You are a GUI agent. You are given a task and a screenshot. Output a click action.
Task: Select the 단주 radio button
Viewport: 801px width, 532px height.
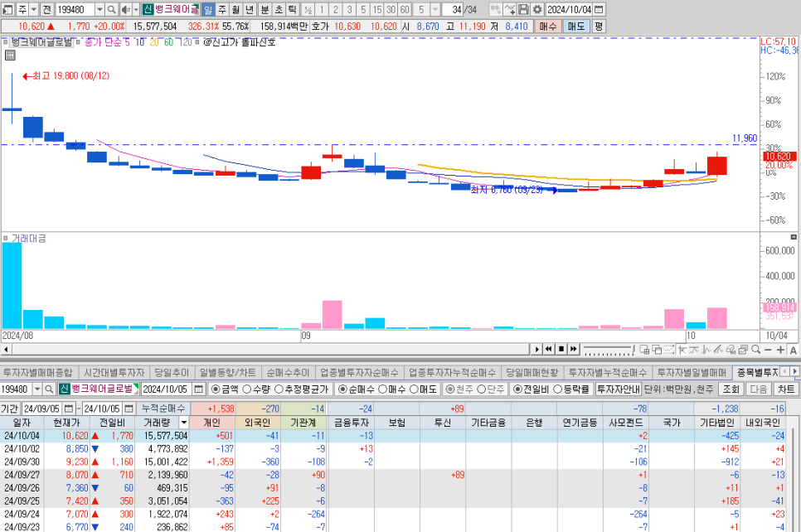481,389
